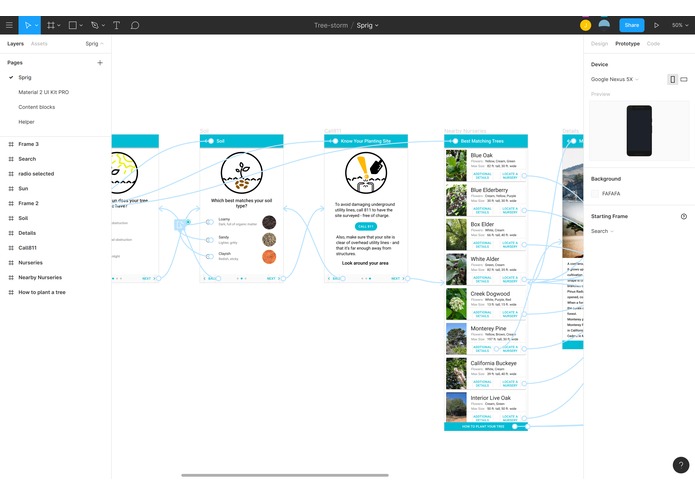
Task: Select the Sun layer
Action: [x=23, y=189]
